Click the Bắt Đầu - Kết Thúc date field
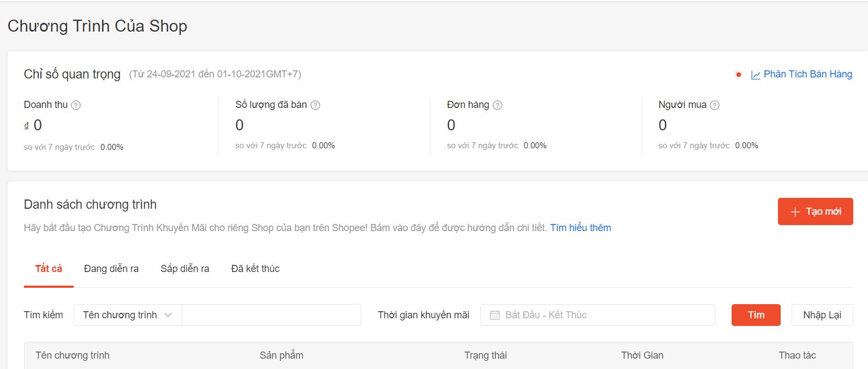Screen dimensions: 868x369 click(x=600, y=315)
